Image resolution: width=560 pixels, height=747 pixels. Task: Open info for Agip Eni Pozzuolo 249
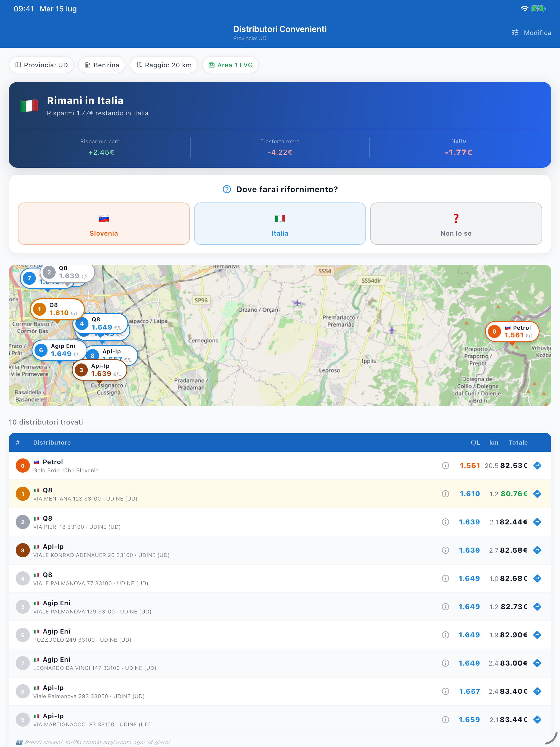pyautogui.click(x=445, y=635)
